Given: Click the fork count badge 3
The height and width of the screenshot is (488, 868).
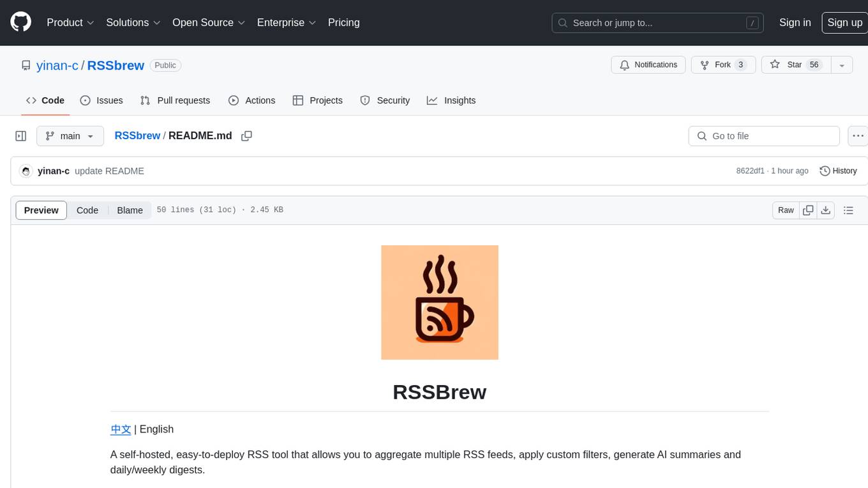Looking at the screenshot, I should coord(740,65).
